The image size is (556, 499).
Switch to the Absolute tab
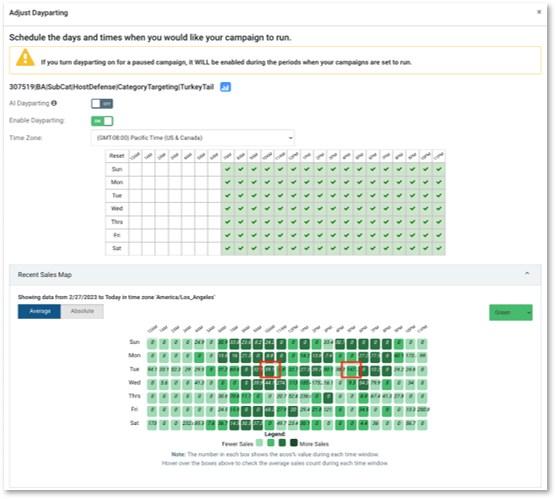(x=82, y=311)
